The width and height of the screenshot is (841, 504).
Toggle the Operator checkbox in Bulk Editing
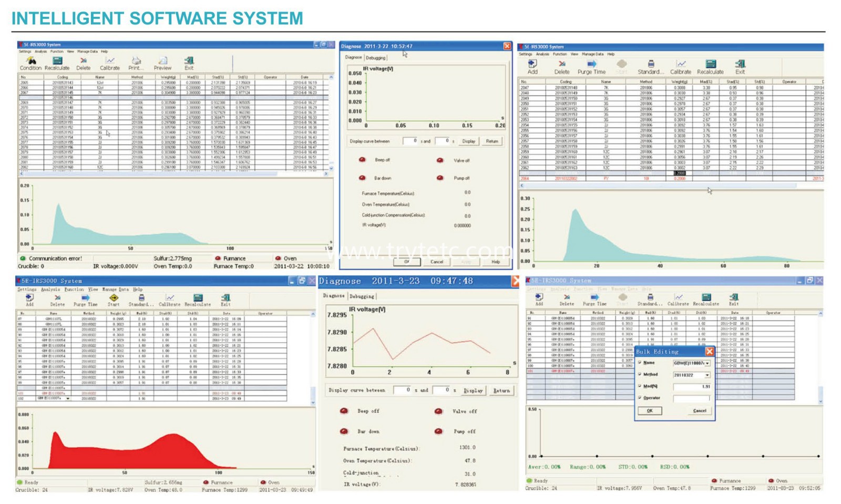(x=640, y=398)
